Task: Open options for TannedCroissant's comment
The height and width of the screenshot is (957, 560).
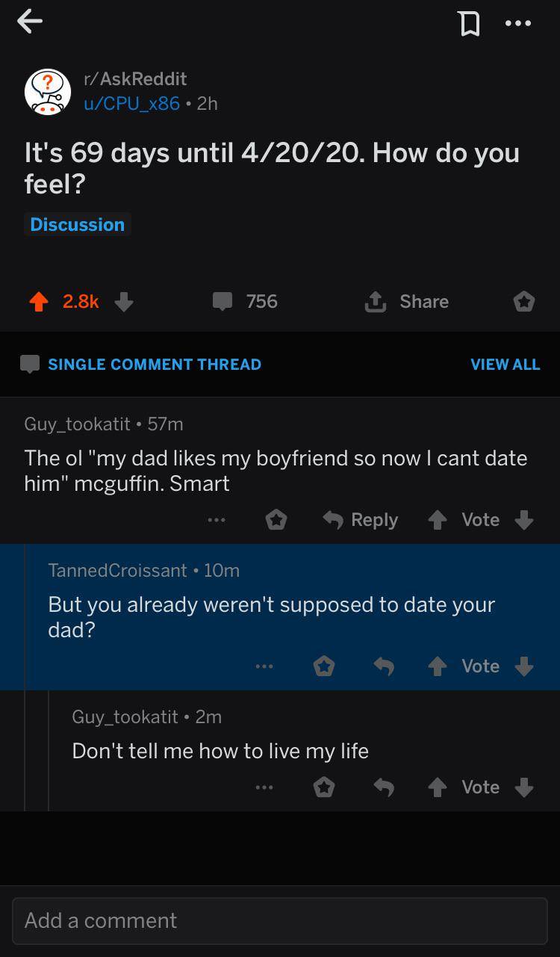Action: [264, 666]
